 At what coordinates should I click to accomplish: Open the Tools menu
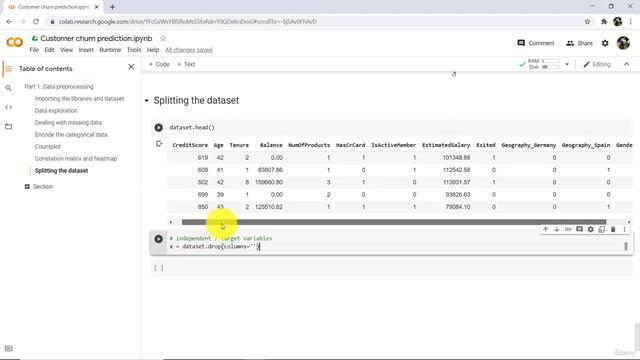pos(134,50)
